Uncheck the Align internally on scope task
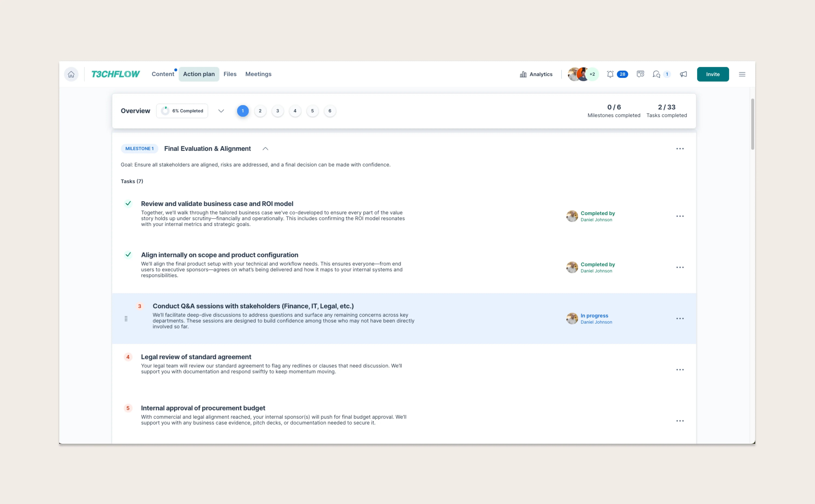The width and height of the screenshot is (815, 504). pyautogui.click(x=128, y=255)
